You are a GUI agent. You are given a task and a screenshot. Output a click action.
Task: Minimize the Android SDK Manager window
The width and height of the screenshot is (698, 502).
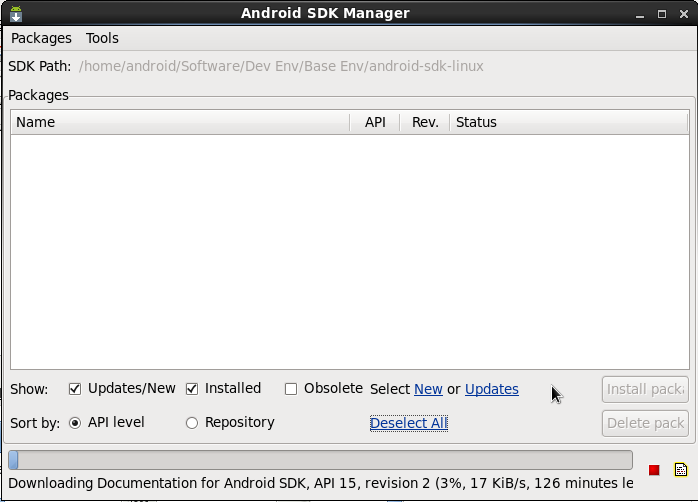[x=641, y=14]
